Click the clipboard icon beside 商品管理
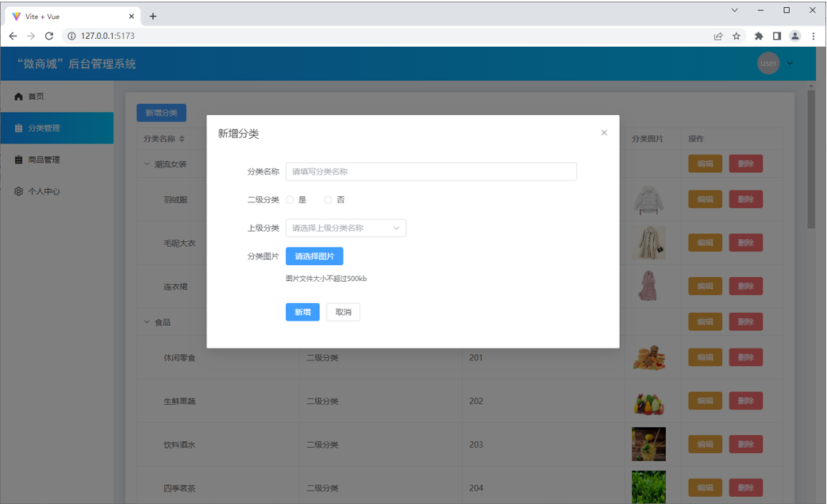The height and width of the screenshot is (504, 827). pyautogui.click(x=18, y=160)
